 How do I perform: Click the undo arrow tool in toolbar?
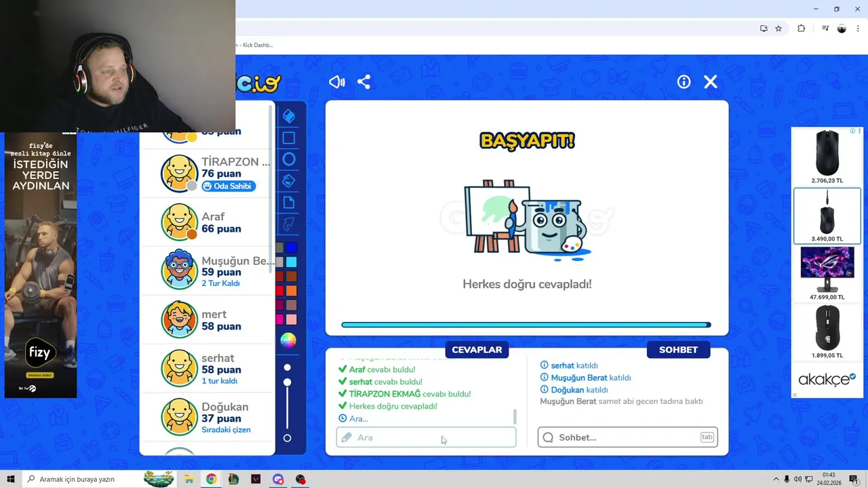(289, 224)
